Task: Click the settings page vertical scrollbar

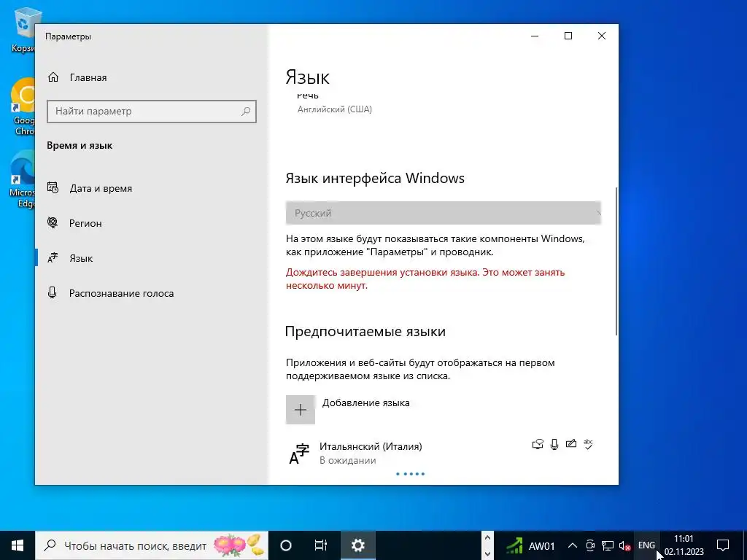Action: 616,261
